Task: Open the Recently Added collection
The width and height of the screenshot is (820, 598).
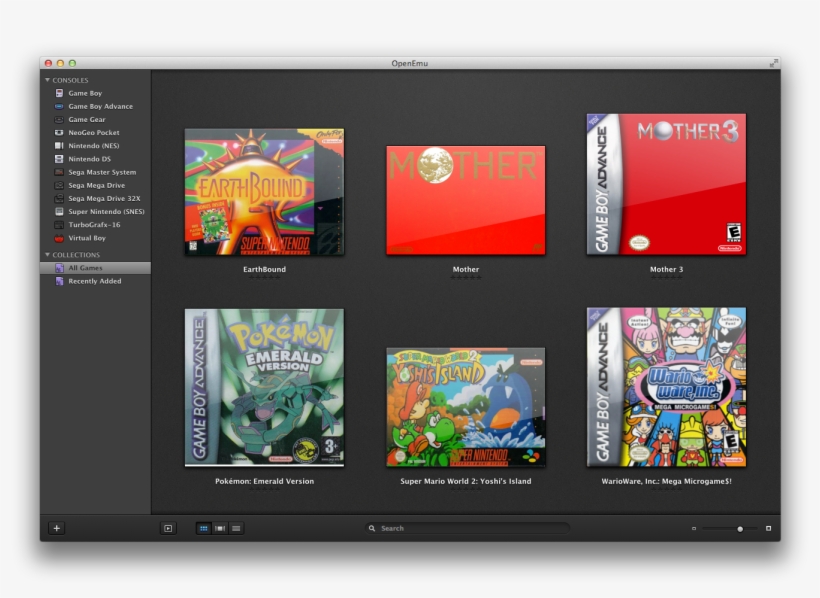Action: click(x=95, y=281)
